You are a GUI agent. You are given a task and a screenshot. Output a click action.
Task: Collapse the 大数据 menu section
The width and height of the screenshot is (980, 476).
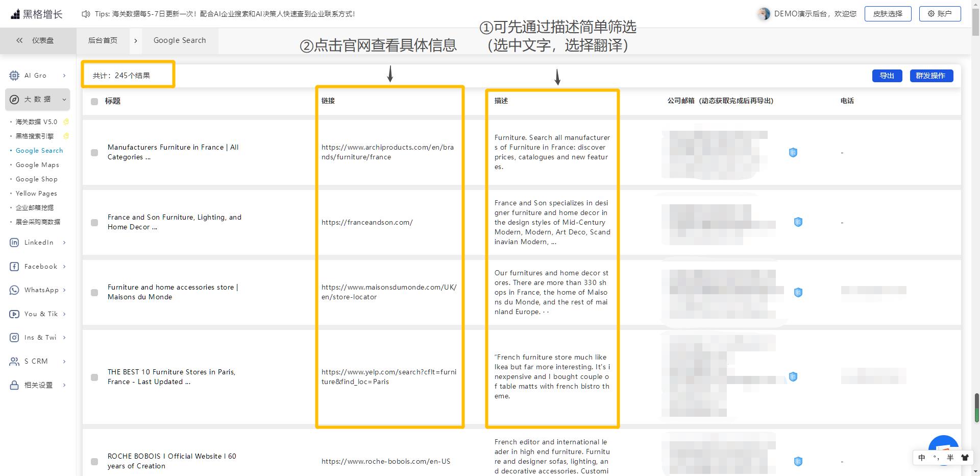click(x=64, y=100)
